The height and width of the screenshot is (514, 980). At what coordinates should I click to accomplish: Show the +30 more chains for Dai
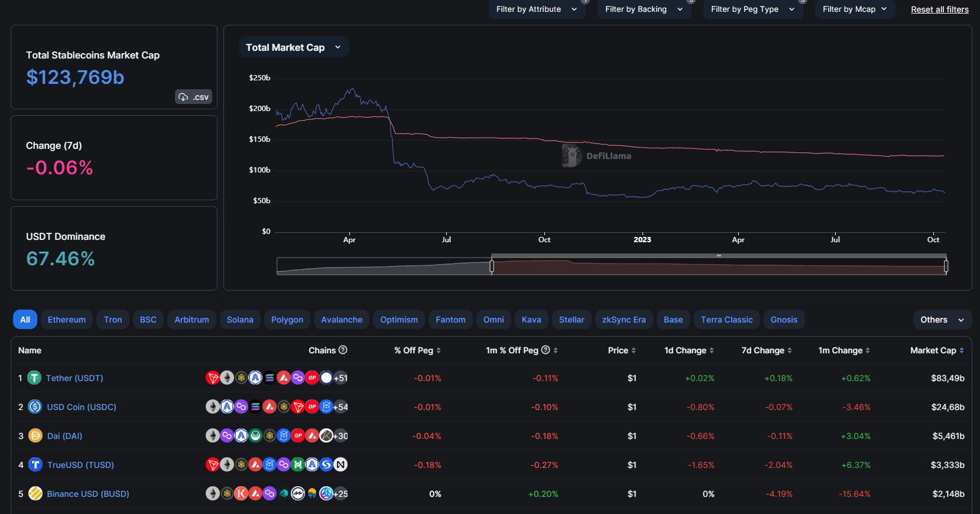[340, 436]
